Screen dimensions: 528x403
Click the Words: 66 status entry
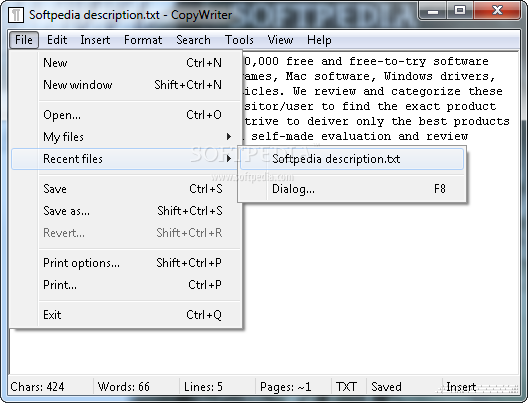[124, 387]
